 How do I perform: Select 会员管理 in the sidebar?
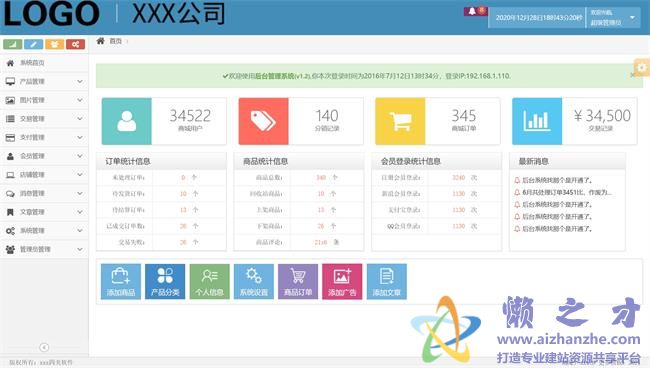44,156
